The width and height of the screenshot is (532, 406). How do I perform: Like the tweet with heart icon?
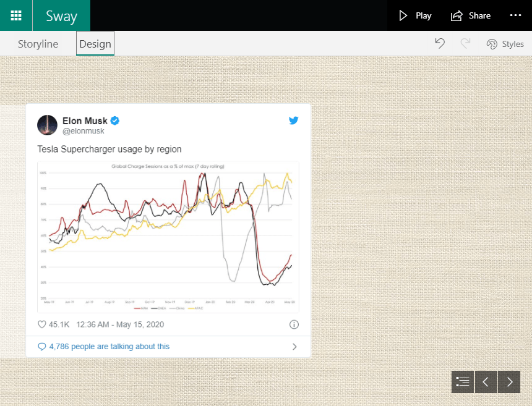pos(42,324)
